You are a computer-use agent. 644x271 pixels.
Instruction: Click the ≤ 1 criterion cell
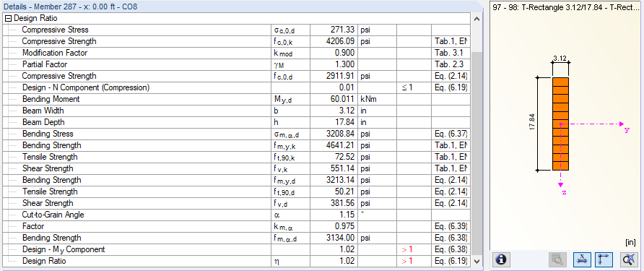click(x=414, y=87)
